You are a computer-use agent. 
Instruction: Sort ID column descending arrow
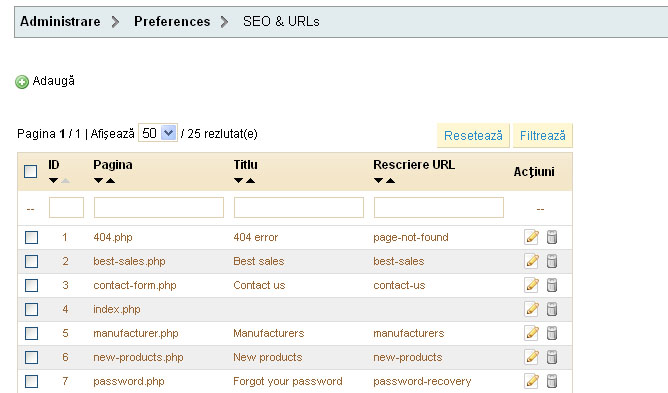tap(53, 181)
